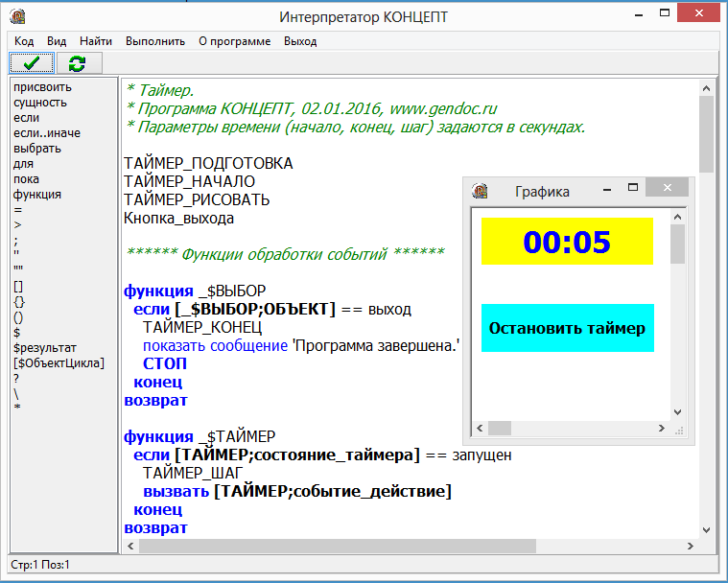Click the editor vertical scrollbar up arrow
Image resolution: width=728 pixels, height=583 pixels.
pyautogui.click(x=706, y=88)
